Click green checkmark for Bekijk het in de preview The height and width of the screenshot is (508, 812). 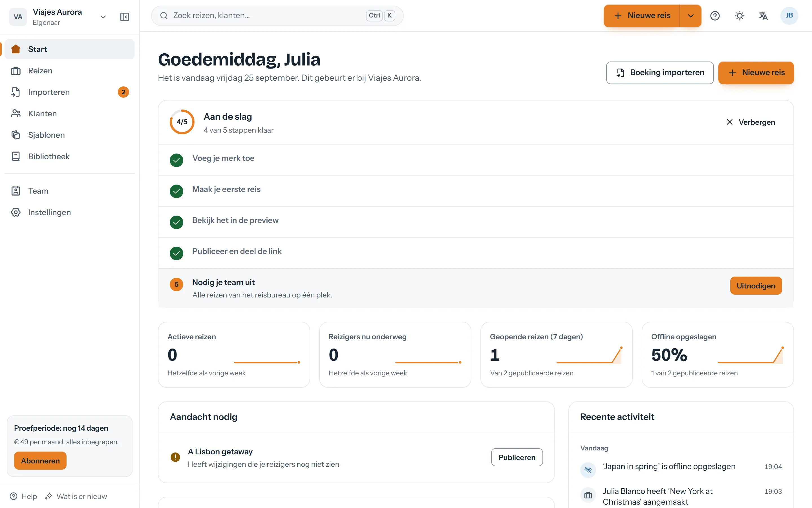(x=176, y=222)
